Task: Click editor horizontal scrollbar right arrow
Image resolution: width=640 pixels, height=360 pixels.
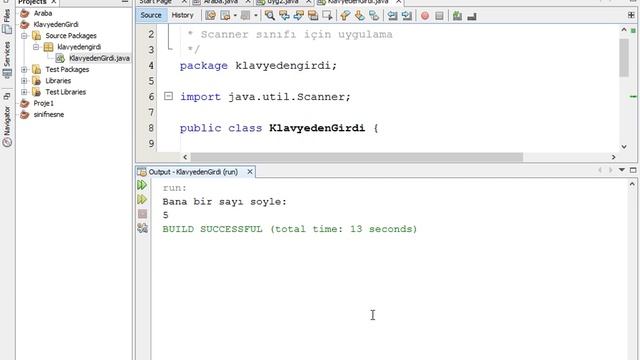Action: coord(613,157)
